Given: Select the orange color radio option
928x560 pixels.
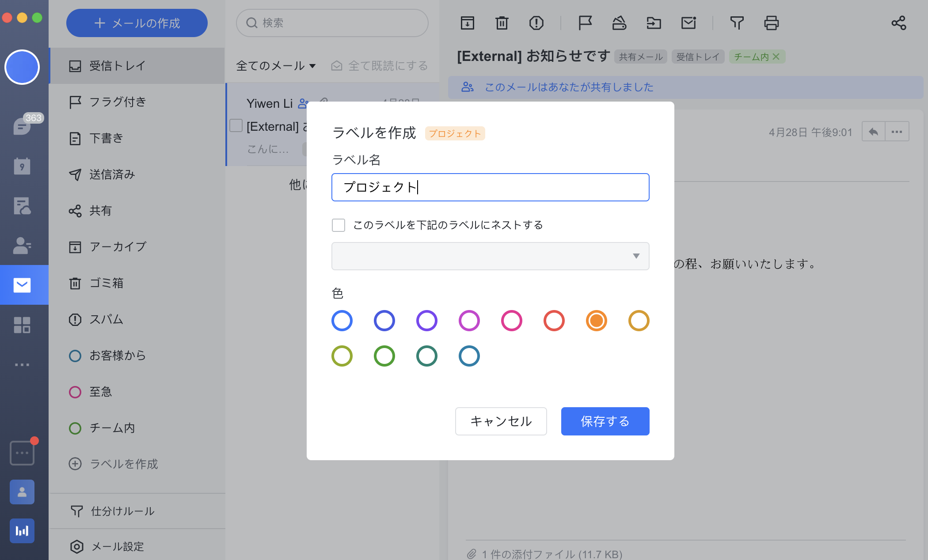Looking at the screenshot, I should pos(596,321).
